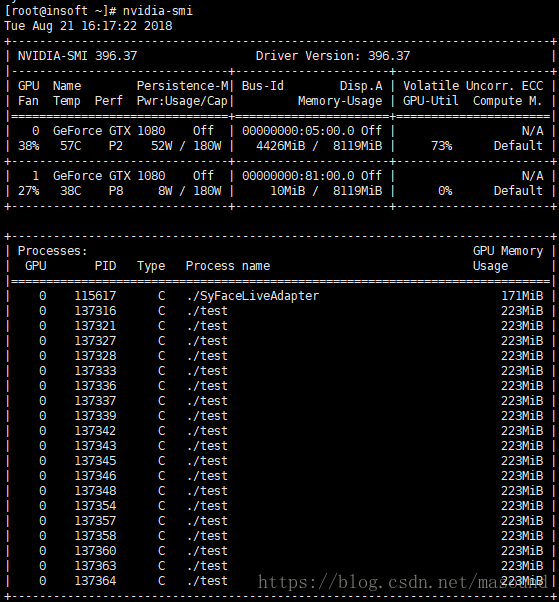The image size is (559, 602).
Task: Click PID 137339
Action: pyautogui.click(x=95, y=416)
